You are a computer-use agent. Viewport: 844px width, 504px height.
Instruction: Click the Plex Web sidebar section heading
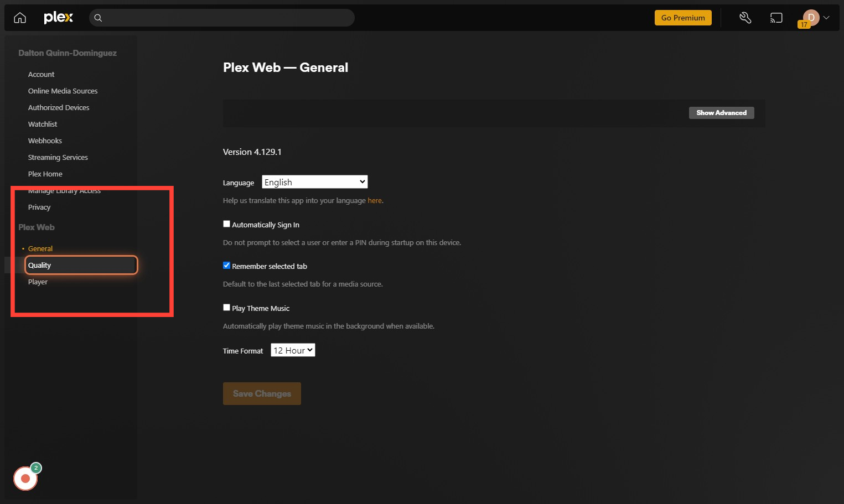(x=37, y=227)
